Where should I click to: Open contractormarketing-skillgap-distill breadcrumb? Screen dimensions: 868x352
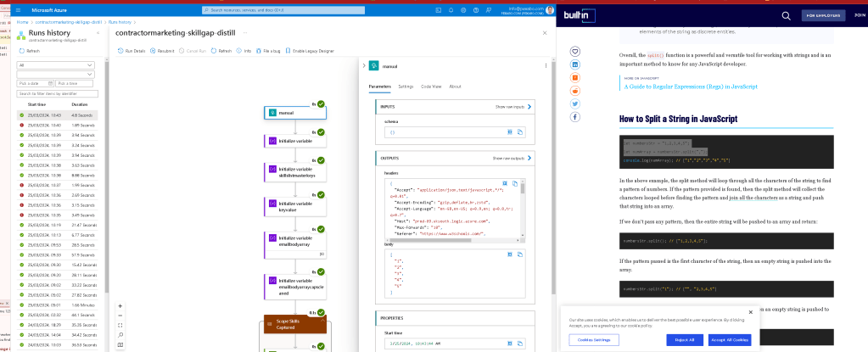tap(70, 22)
